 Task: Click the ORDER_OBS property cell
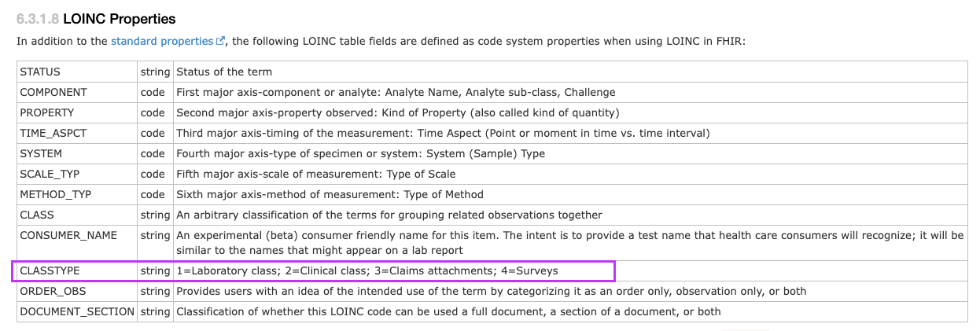click(x=77, y=292)
